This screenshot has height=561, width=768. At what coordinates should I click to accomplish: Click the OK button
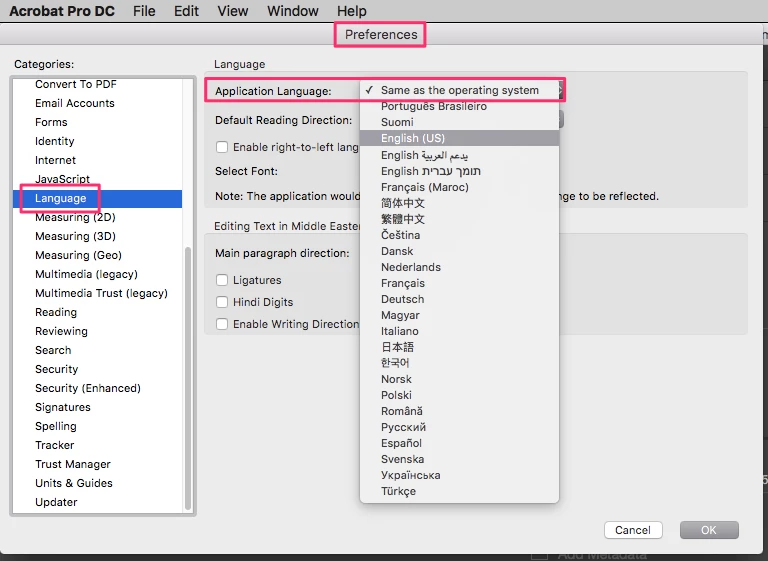click(709, 530)
